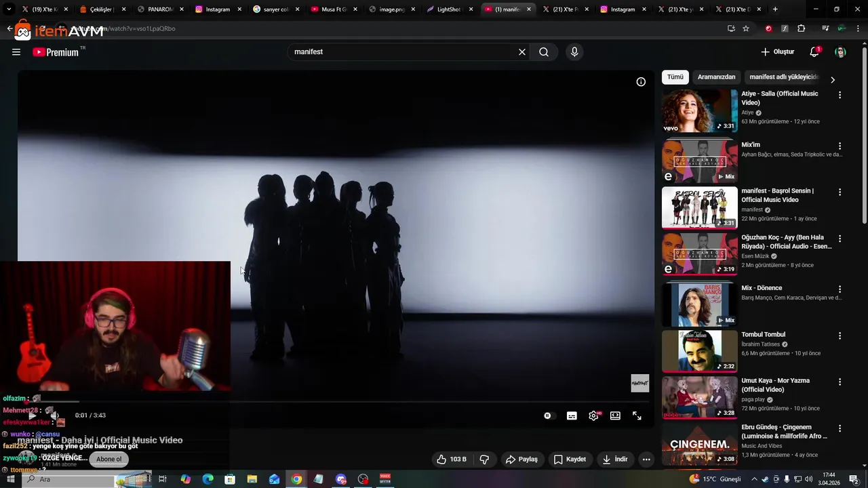Click the İndir download button
868x488 pixels.
tap(615, 460)
